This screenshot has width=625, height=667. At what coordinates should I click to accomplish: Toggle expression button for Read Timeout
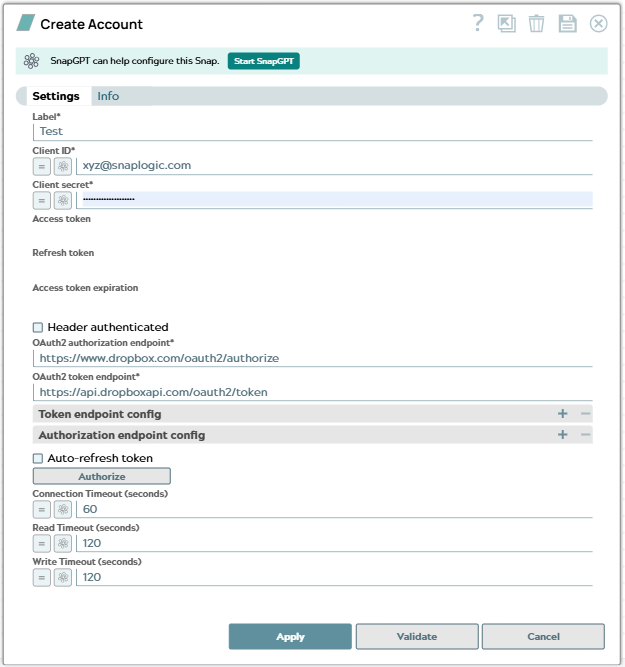pyautogui.click(x=42, y=543)
